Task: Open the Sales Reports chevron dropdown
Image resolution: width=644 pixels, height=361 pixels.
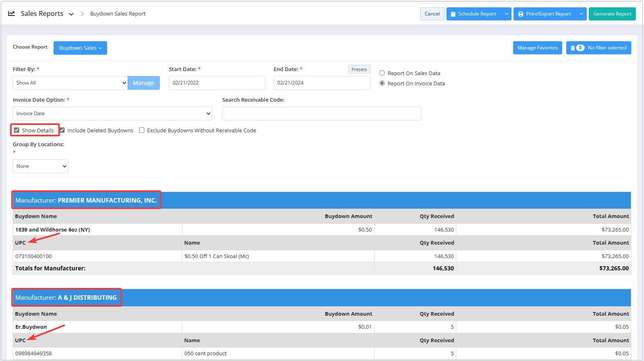Action: click(71, 14)
